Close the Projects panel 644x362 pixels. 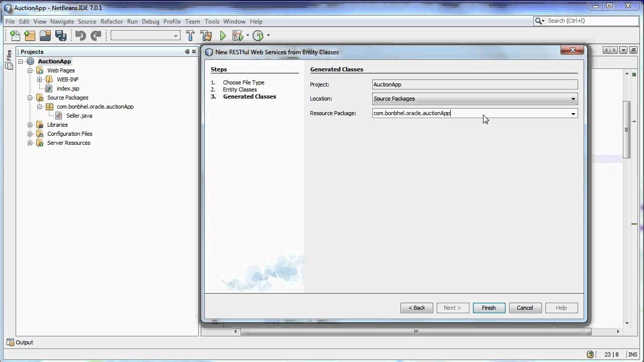(x=194, y=51)
